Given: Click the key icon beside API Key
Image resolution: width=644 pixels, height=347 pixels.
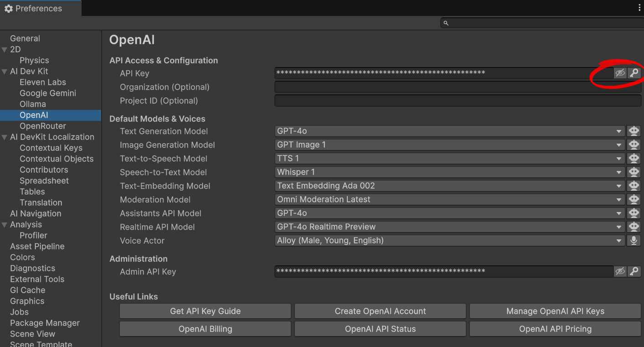Looking at the screenshot, I should [634, 73].
